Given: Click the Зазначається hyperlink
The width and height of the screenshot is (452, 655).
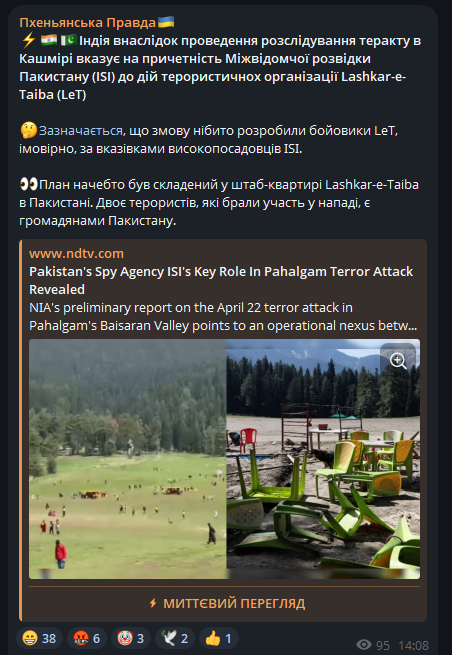Looking at the screenshot, I should point(81,131).
